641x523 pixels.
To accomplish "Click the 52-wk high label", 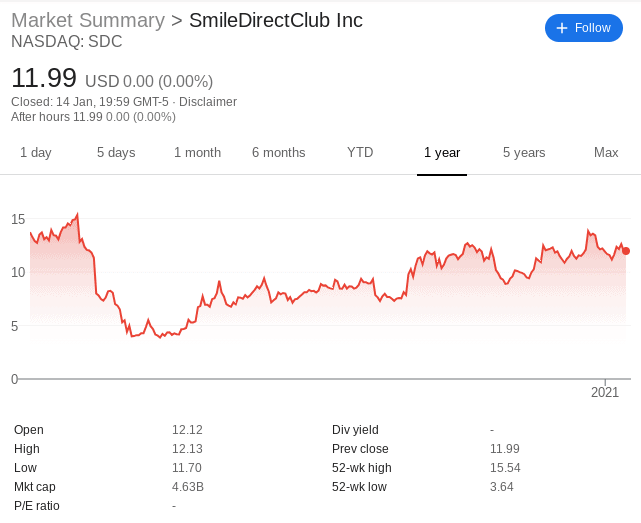I will point(362,468).
